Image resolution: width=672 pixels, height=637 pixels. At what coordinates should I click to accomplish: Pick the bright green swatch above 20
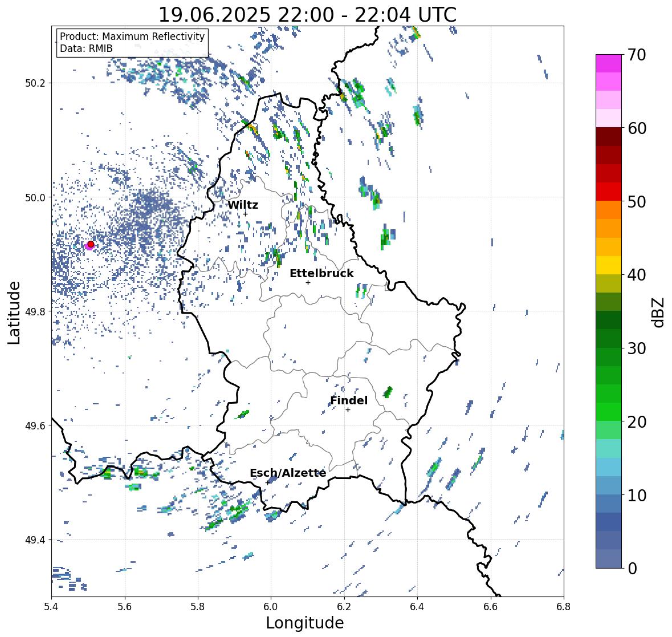click(609, 412)
